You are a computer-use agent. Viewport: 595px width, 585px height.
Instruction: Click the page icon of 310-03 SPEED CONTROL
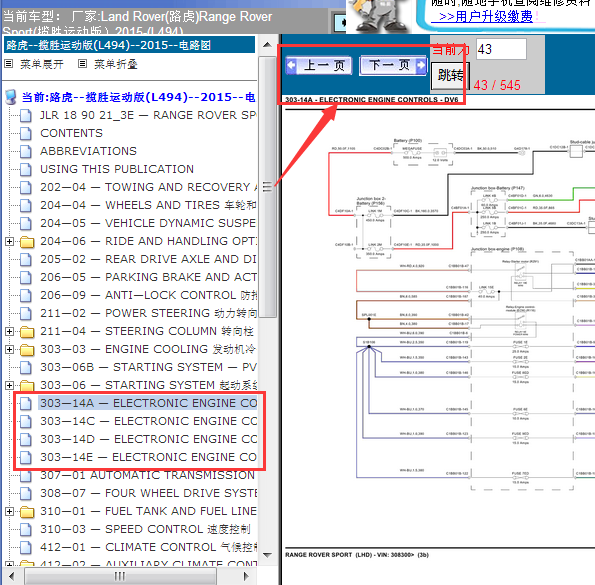(26, 530)
